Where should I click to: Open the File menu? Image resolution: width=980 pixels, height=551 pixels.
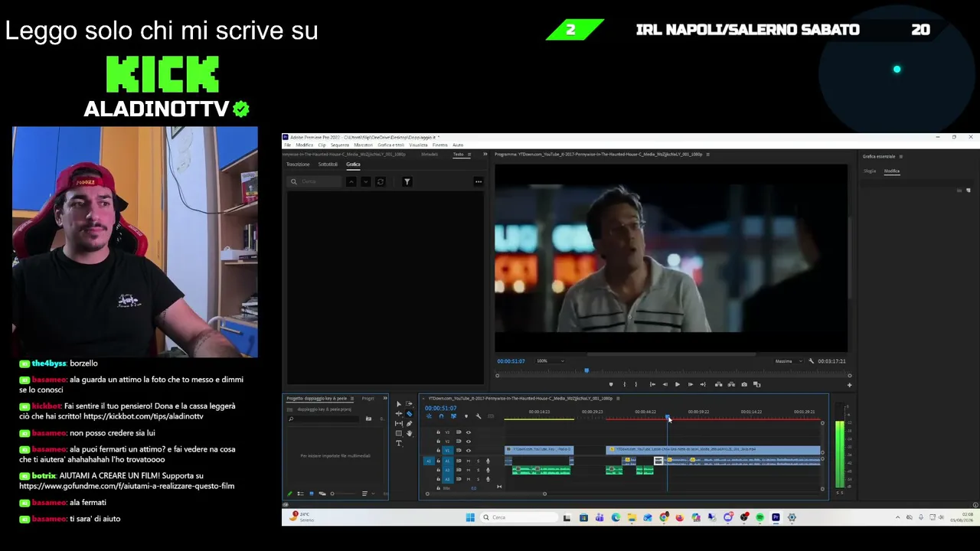click(288, 145)
